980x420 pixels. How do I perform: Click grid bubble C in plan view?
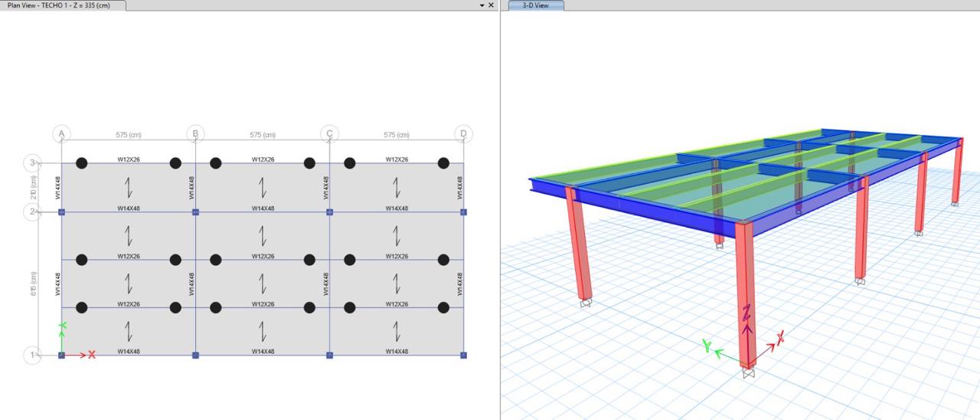coord(329,134)
